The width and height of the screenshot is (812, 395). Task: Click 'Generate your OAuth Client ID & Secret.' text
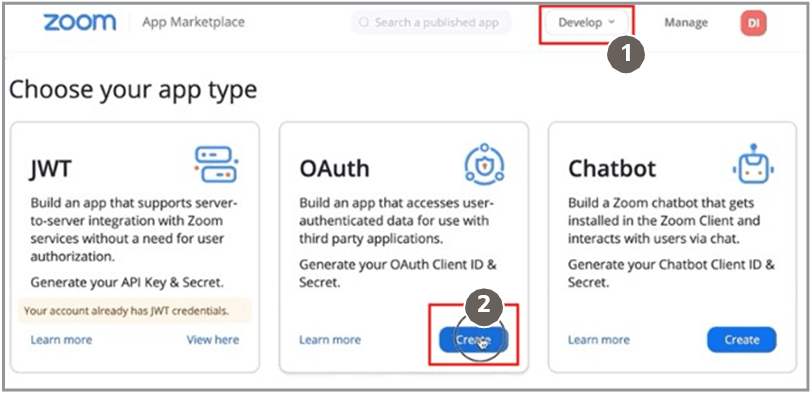[398, 273]
